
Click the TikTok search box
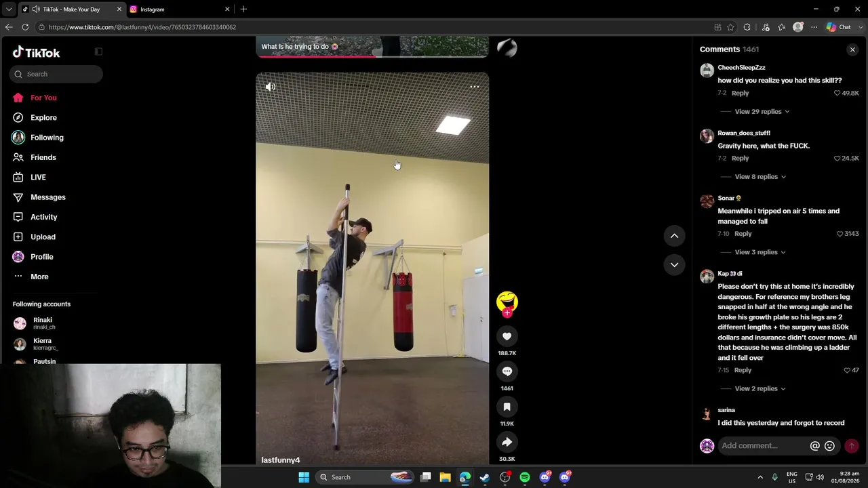click(56, 74)
